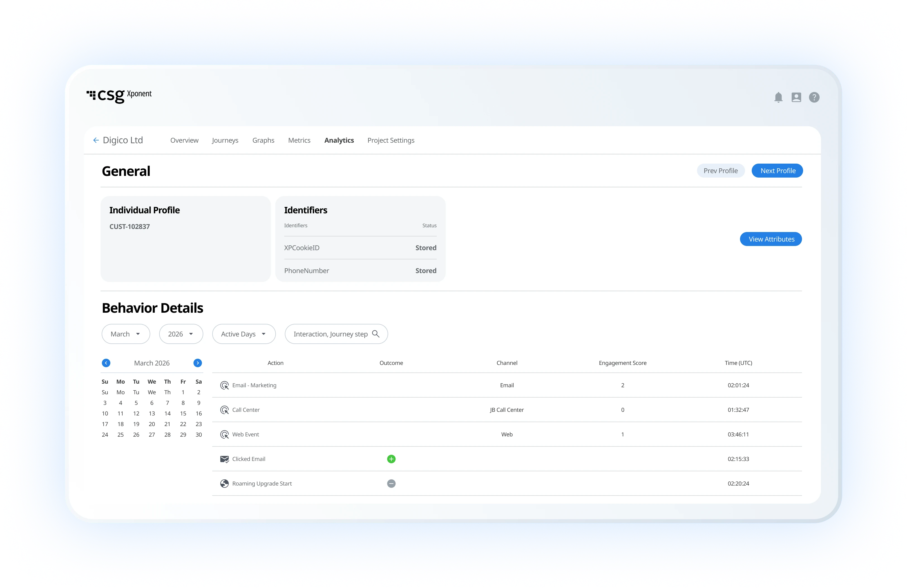Screen dimensions: 907x588
Task: Click the green plus outcome icon
Action: (x=391, y=459)
